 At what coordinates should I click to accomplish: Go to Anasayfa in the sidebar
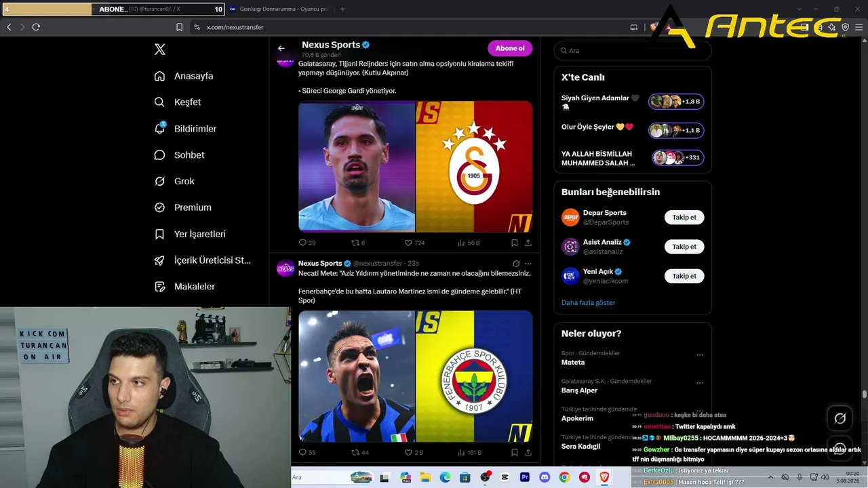(x=184, y=76)
